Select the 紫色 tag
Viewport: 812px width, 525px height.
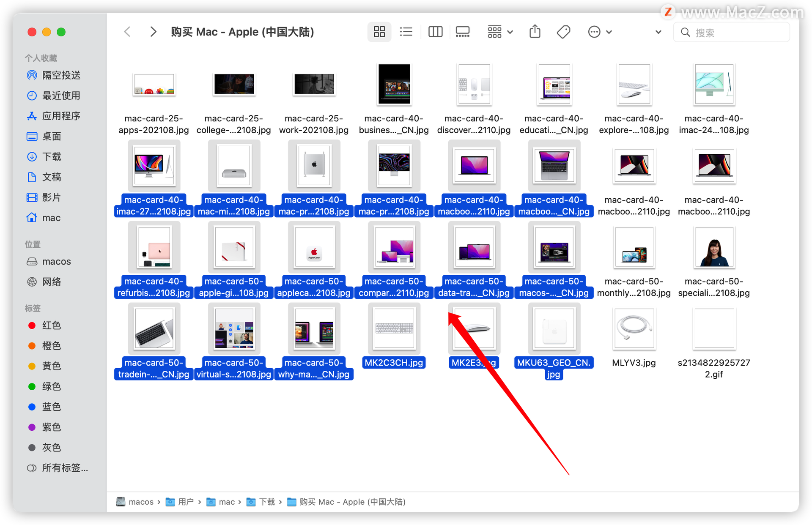44,427
